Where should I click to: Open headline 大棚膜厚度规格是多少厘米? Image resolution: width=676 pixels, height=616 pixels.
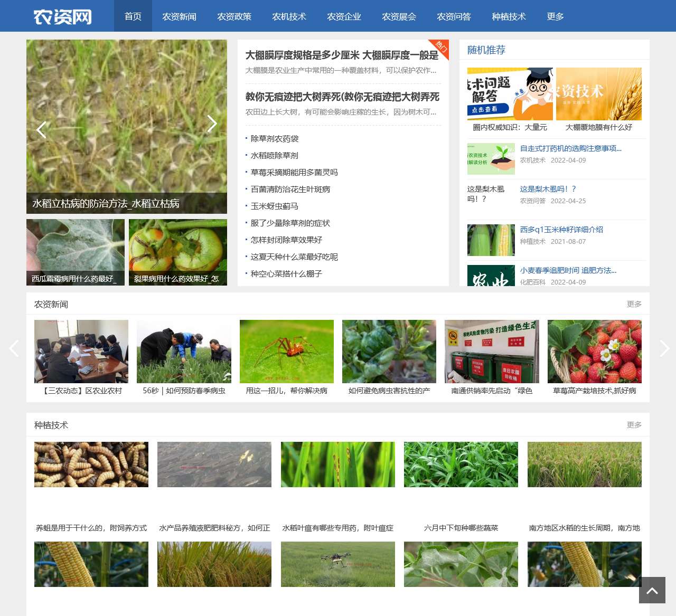[x=342, y=55]
